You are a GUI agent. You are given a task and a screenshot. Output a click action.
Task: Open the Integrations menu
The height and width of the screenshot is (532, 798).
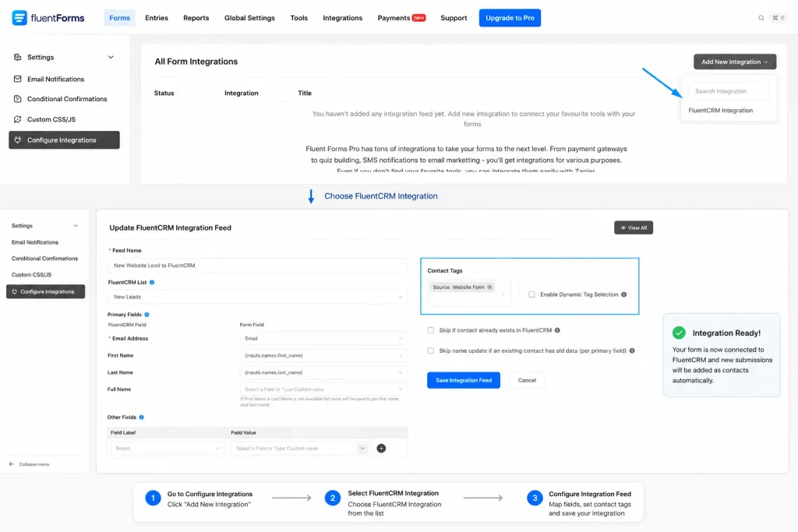tap(343, 18)
